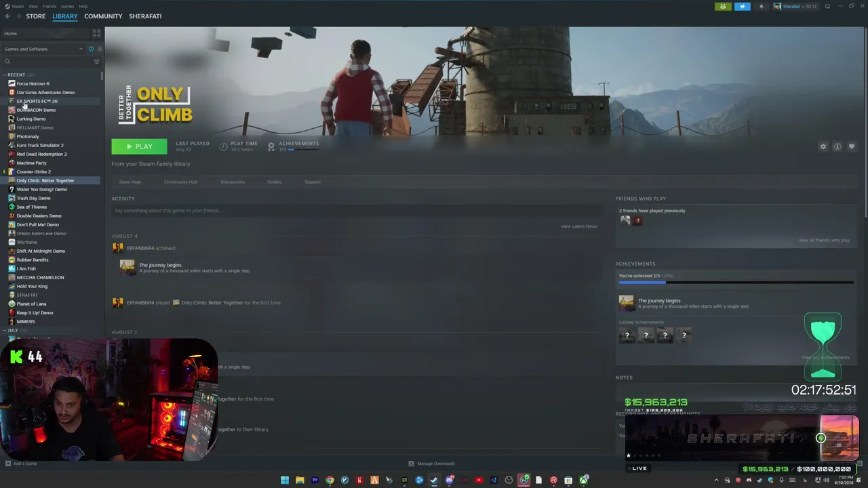This screenshot has height=488, width=868.
Task: Toggle the heart to favorite Only Climb
Action: (x=852, y=146)
